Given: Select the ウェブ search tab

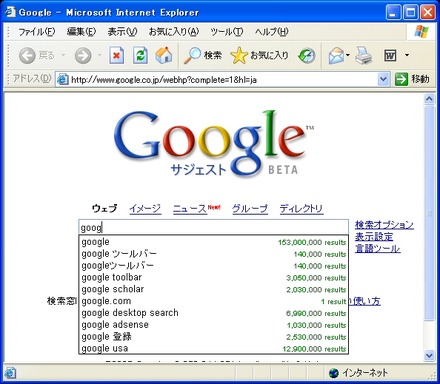Looking at the screenshot, I should [105, 209].
